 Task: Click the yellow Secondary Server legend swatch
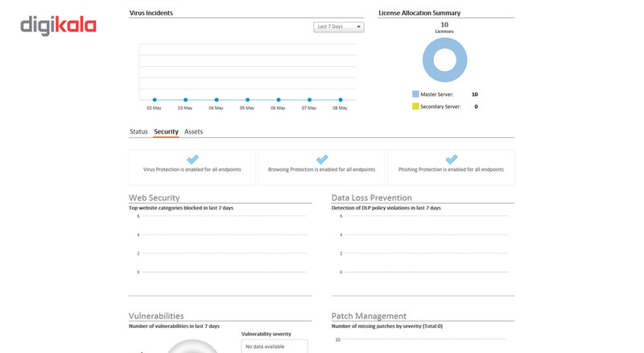coord(415,106)
